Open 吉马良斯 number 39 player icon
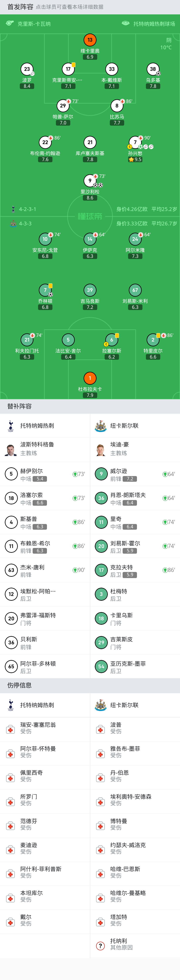Screen dimensions: 180x980 pos(90,290)
